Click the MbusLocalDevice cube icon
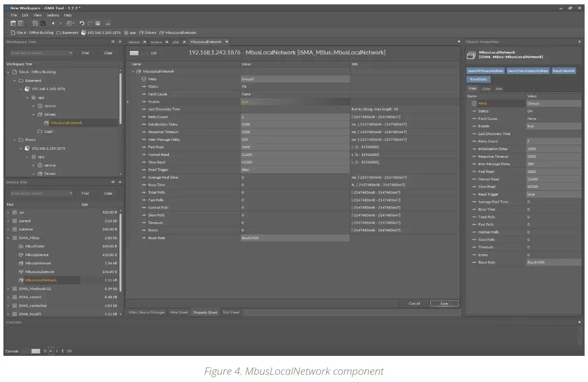This screenshot has height=382, width=588. 21,272
